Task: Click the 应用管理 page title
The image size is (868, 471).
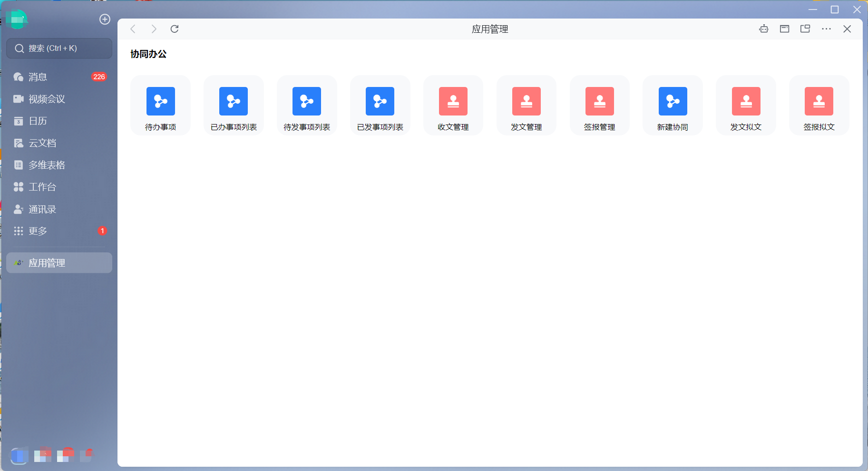Action: pos(490,29)
